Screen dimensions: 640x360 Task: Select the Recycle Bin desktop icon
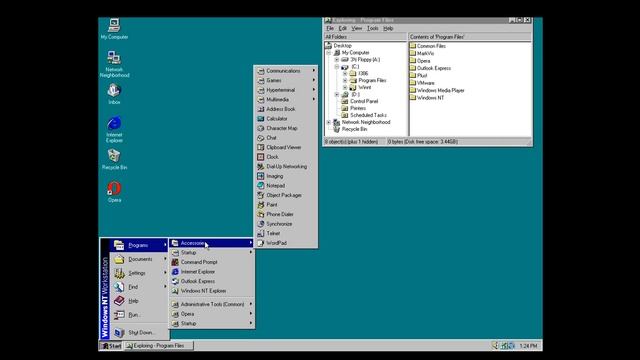(114, 160)
